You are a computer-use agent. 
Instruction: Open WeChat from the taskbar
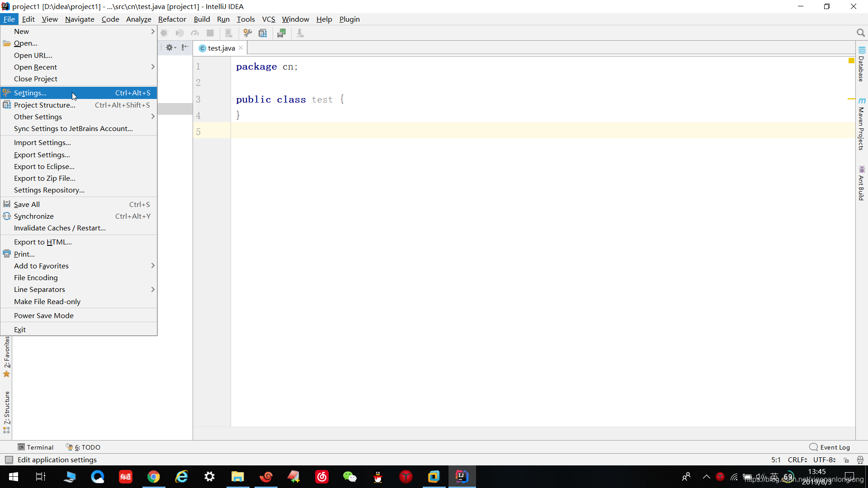(x=350, y=477)
